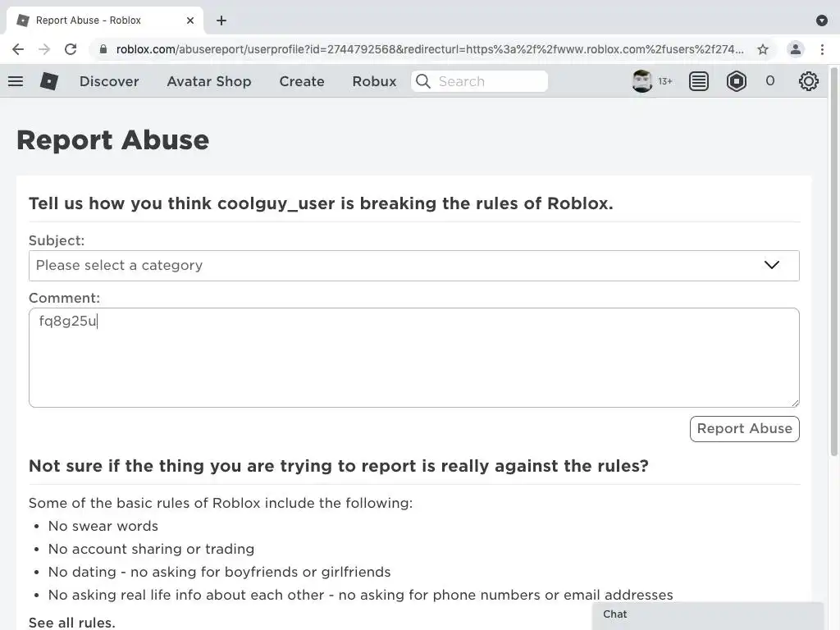Open Chrome three-dot menu

pos(822,49)
